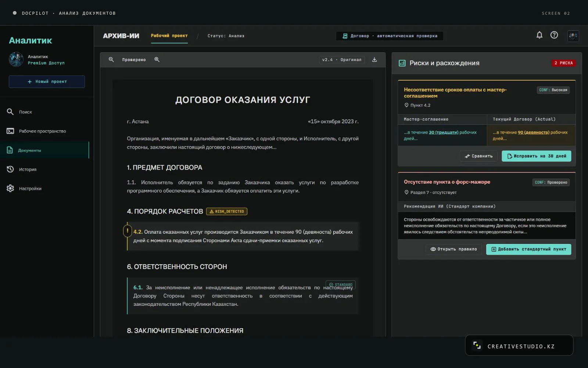Download the document via download icon
Screen dimensions: 588x368
pyautogui.click(x=374, y=60)
